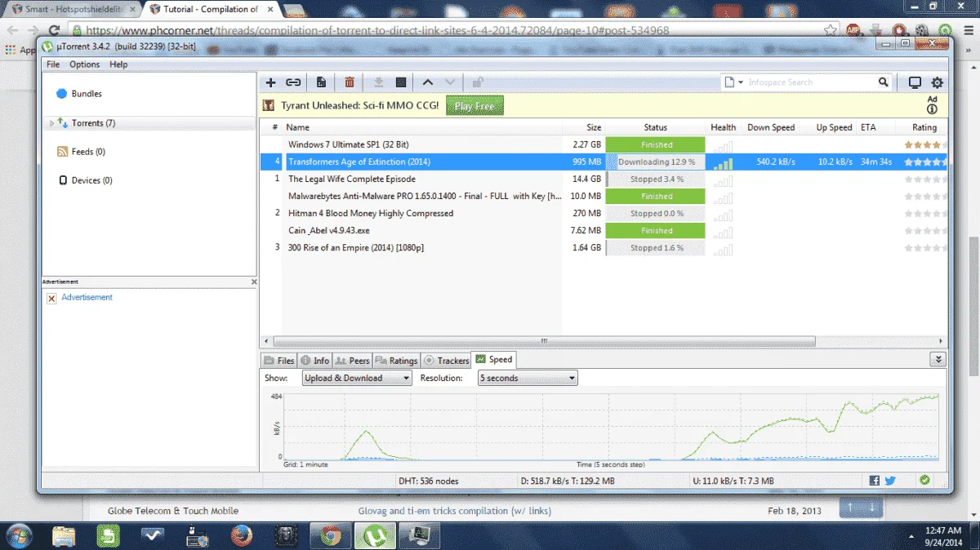Image resolution: width=980 pixels, height=550 pixels.
Task: Select the Speed tab
Action: click(494, 359)
